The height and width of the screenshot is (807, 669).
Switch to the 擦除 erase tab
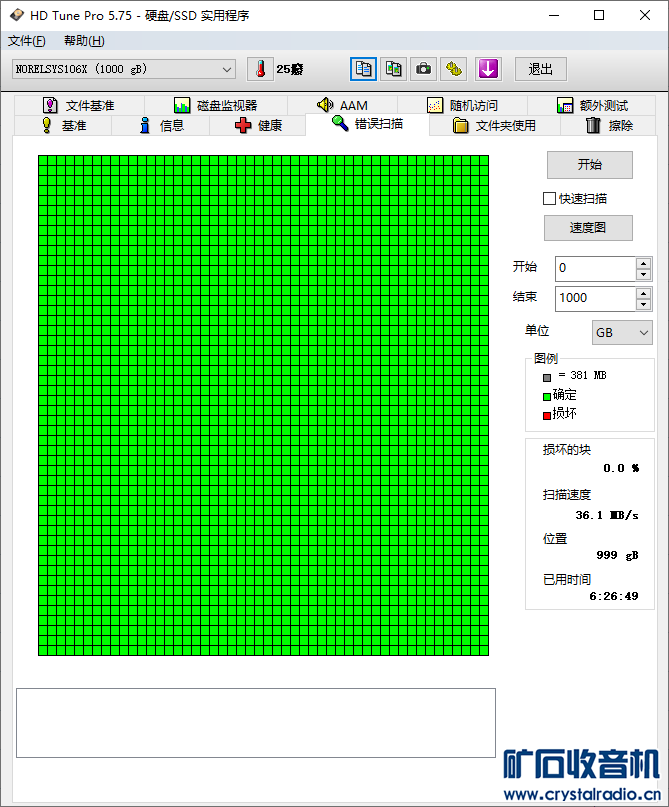609,126
